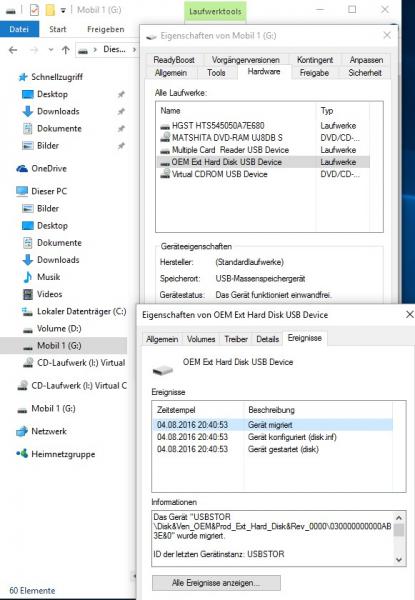This screenshot has height=600, width=415.
Task: Select Virtual CDROM USB Device row
Action: point(263,174)
